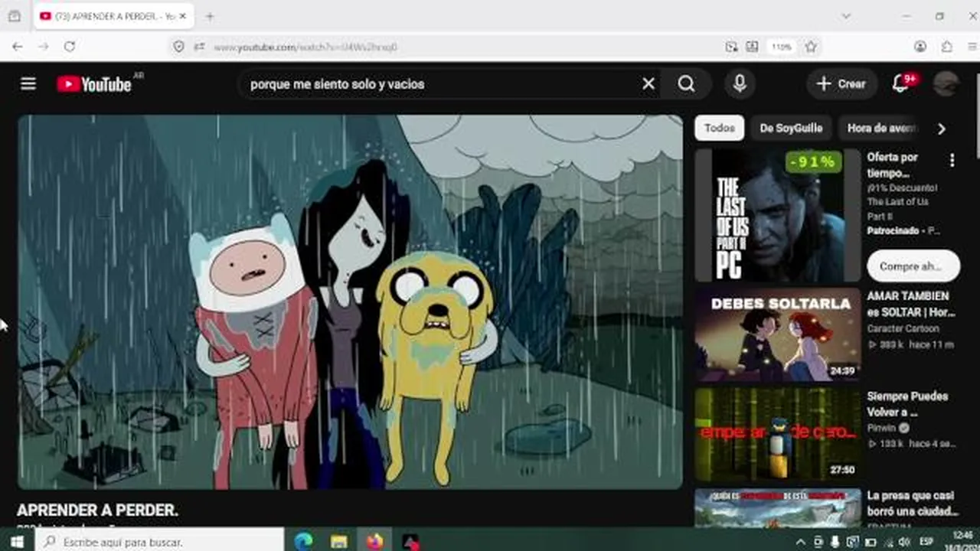The width and height of the screenshot is (980, 551).
Task: Switch to the APRENDER A PERDER tab
Action: click(113, 16)
